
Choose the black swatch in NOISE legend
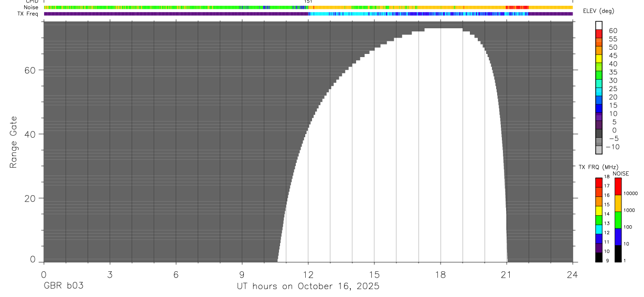click(618, 254)
